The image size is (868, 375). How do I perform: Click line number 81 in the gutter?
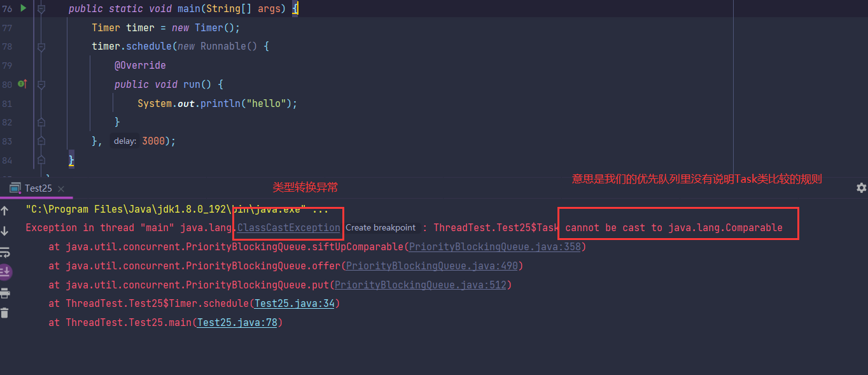pos(7,103)
